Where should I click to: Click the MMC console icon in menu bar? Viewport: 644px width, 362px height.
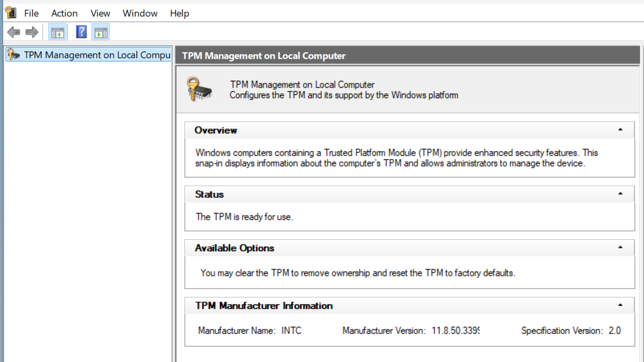(11, 13)
